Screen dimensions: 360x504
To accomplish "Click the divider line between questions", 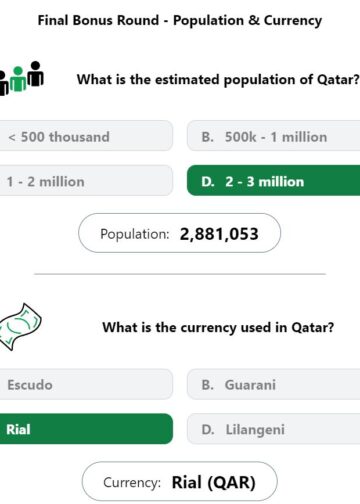I will tap(180, 274).
